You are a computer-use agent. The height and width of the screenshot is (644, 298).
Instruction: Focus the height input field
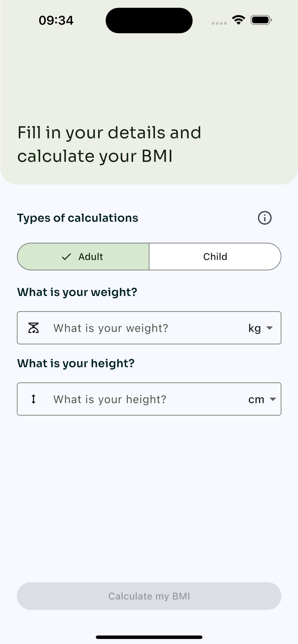[149, 399]
